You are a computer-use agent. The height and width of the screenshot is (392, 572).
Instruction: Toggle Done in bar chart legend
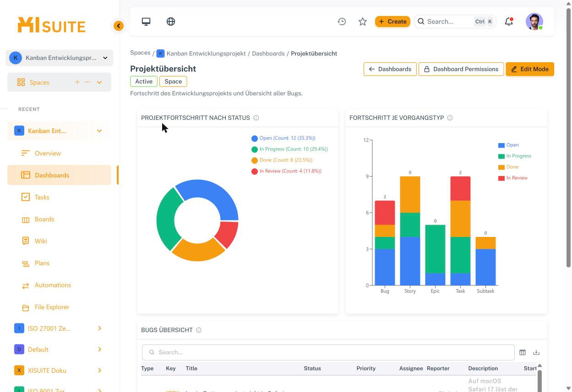508,167
